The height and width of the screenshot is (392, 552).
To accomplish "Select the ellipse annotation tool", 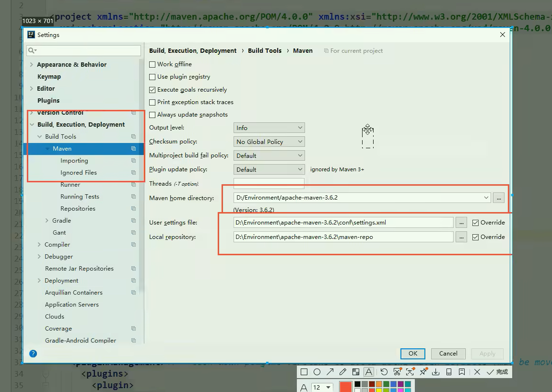I will [317, 372].
